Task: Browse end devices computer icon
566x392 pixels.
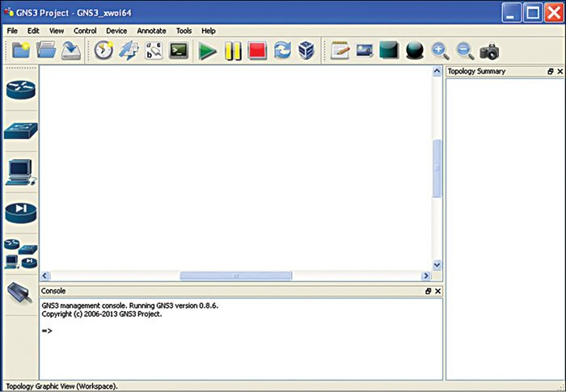Action: [20, 171]
